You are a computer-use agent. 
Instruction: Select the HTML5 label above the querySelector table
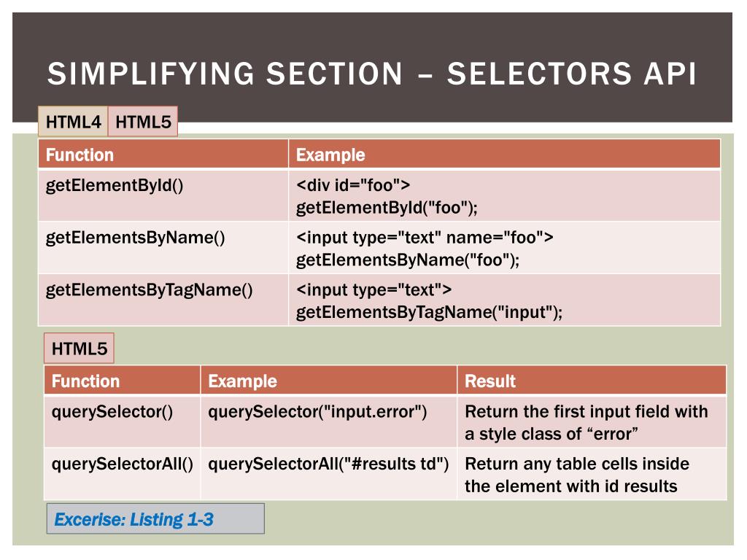tap(79, 349)
